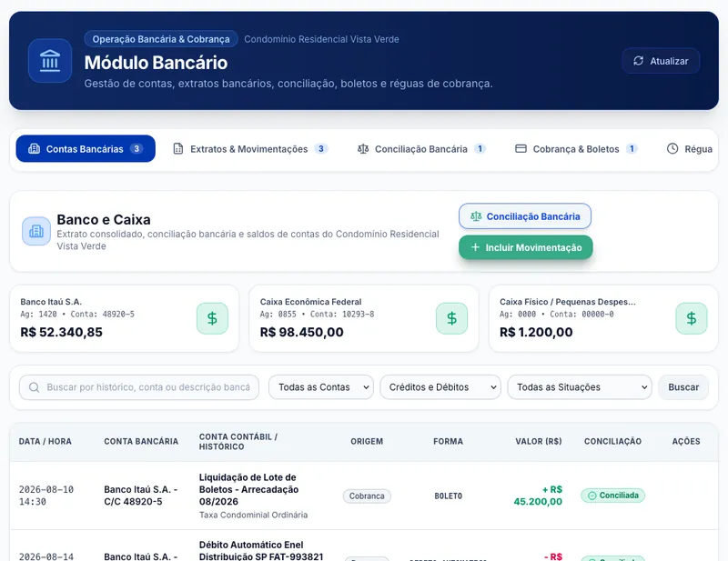
Task: Click the Banco Itaú S.A. card title
Action: 51,302
